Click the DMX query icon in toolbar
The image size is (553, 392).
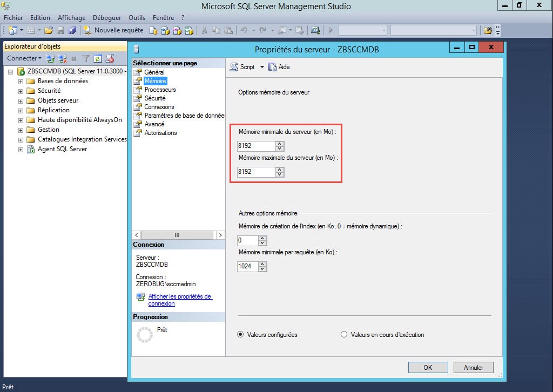tap(177, 31)
